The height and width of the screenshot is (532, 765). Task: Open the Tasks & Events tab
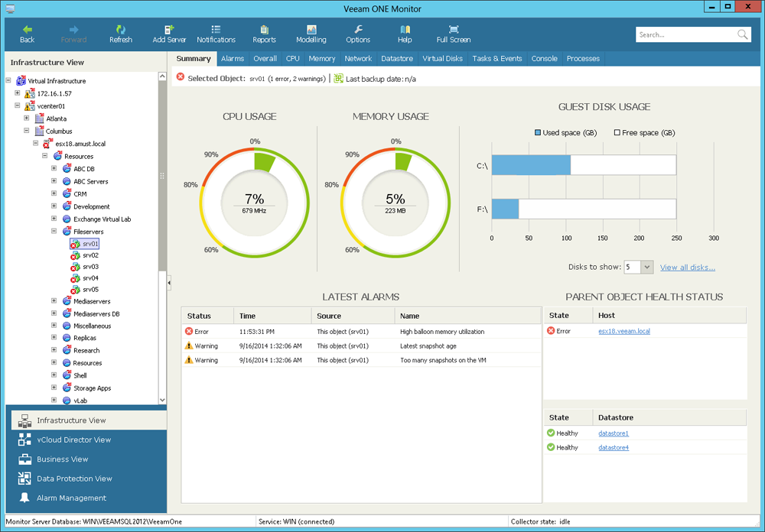click(496, 59)
